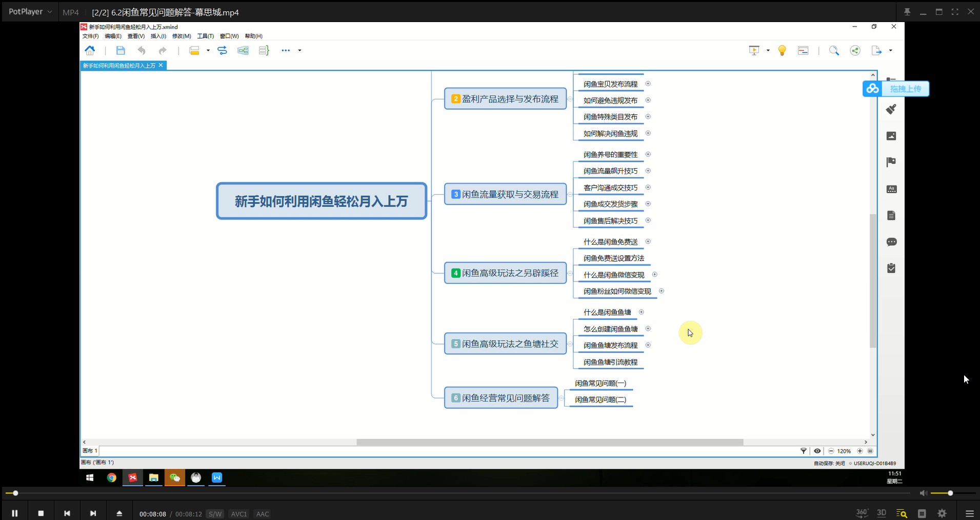Seek along the PotPlayer progress bar
The width and height of the screenshot is (980, 520).
pos(458,493)
